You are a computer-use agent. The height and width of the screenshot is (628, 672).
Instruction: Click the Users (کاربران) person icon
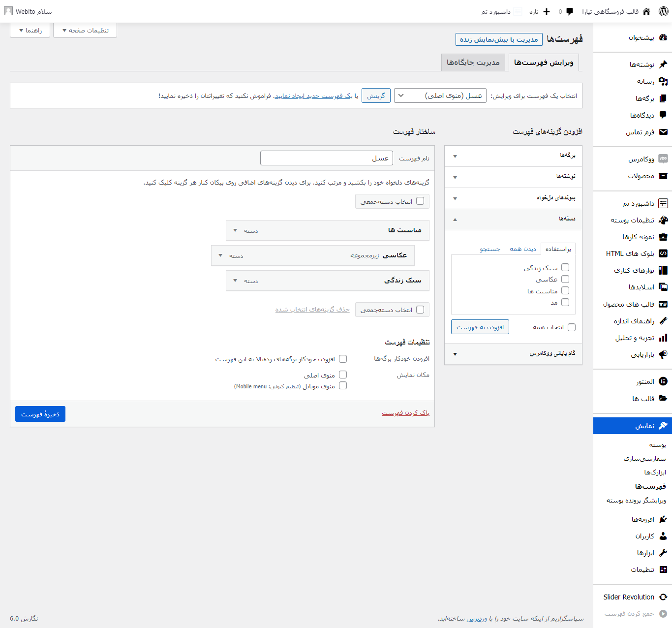pos(663,536)
